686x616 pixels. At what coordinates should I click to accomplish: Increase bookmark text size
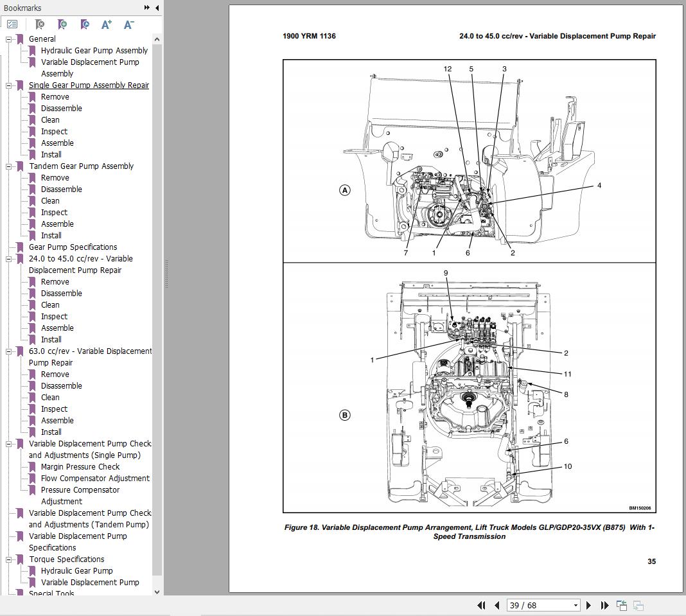(107, 24)
